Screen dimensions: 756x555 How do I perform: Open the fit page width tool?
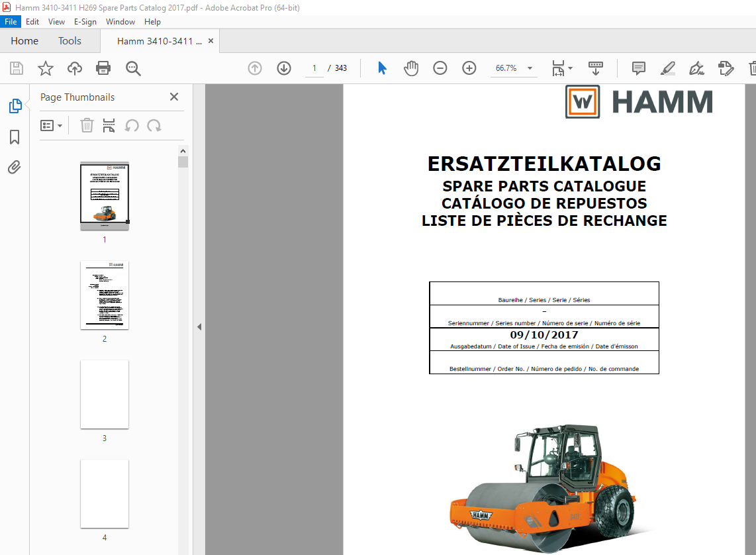(x=558, y=68)
